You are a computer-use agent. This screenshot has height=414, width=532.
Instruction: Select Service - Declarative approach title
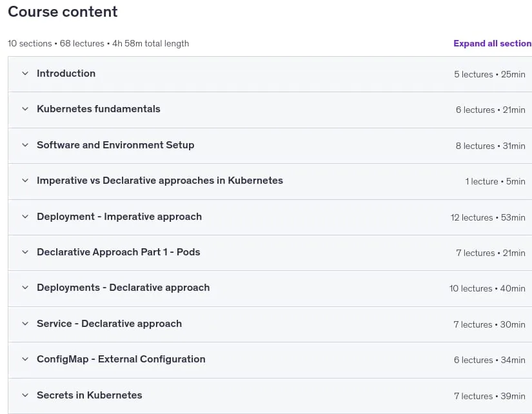[x=109, y=324]
